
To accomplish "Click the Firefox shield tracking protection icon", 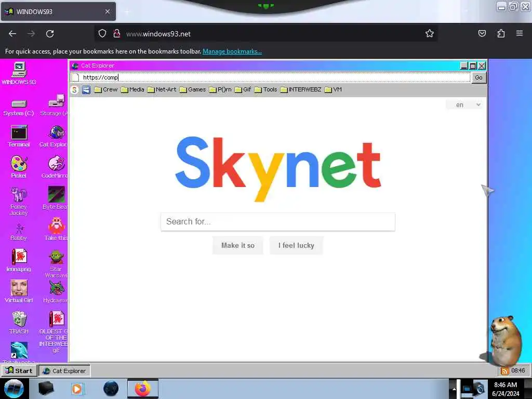I will [102, 33].
